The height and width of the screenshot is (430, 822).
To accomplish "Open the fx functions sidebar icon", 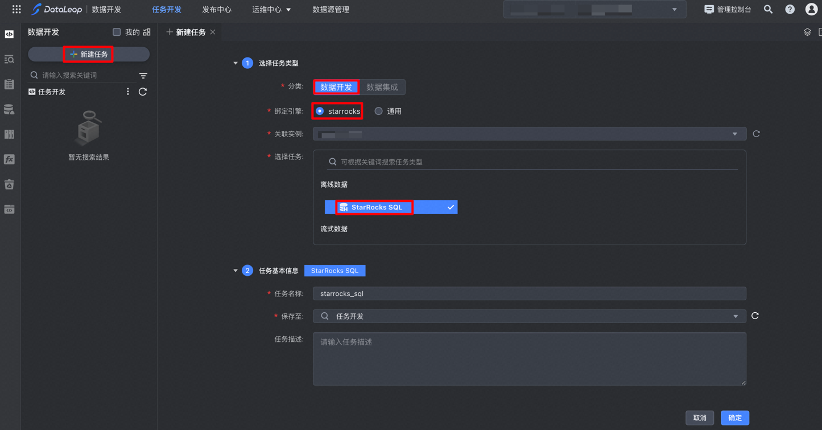I will click(9, 159).
